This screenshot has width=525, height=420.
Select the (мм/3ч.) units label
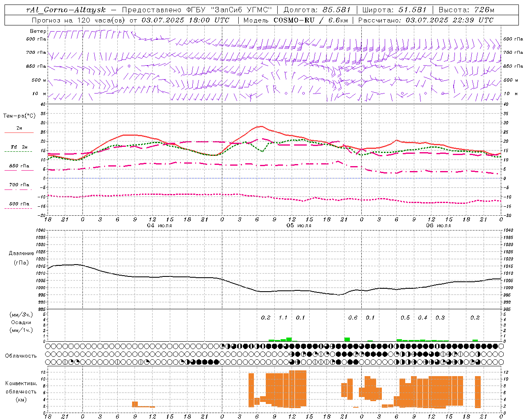click(21, 315)
